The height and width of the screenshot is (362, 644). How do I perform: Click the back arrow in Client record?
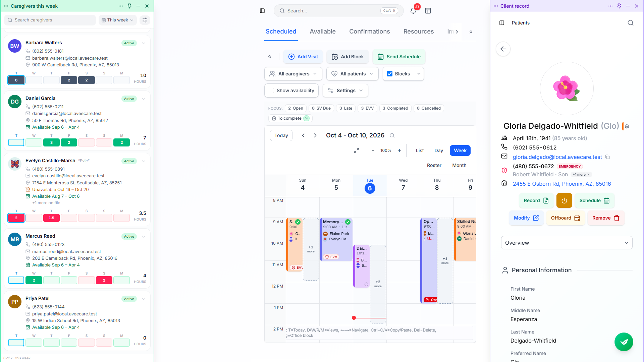[503, 49]
